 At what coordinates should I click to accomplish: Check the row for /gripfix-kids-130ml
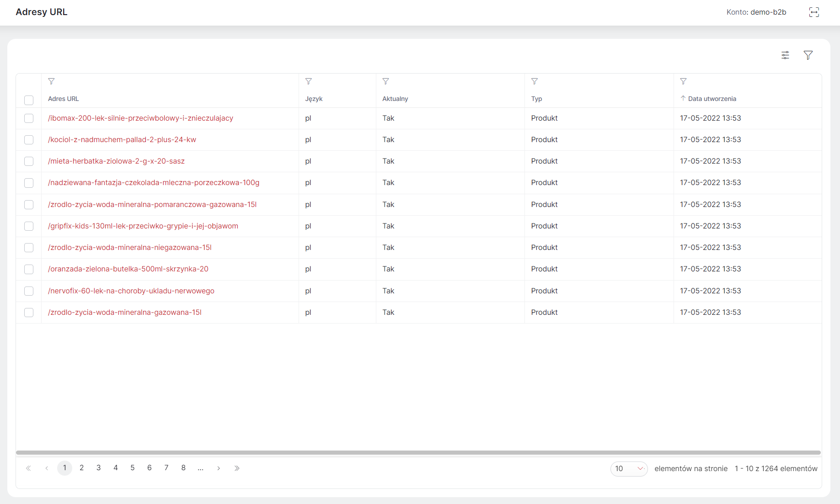click(29, 226)
